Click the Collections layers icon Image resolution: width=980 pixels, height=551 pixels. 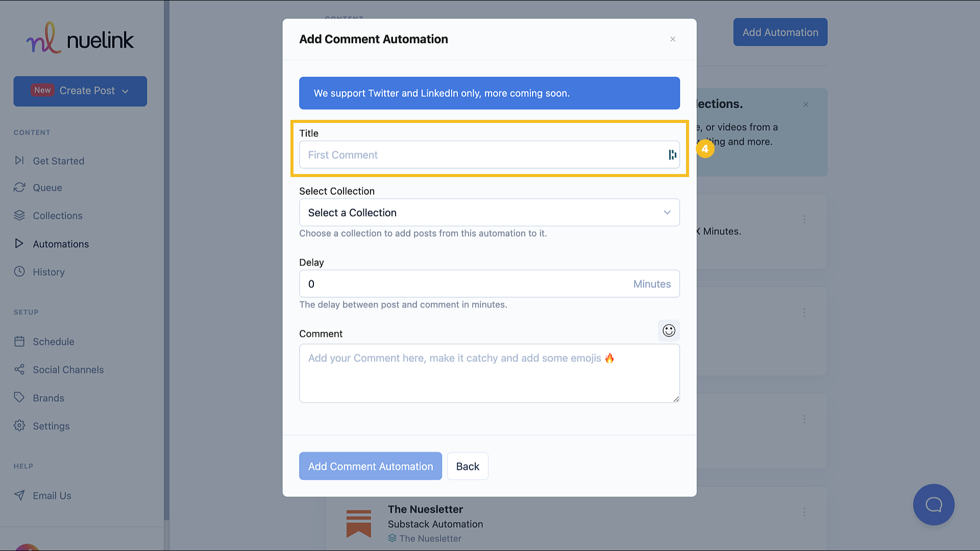tap(19, 215)
